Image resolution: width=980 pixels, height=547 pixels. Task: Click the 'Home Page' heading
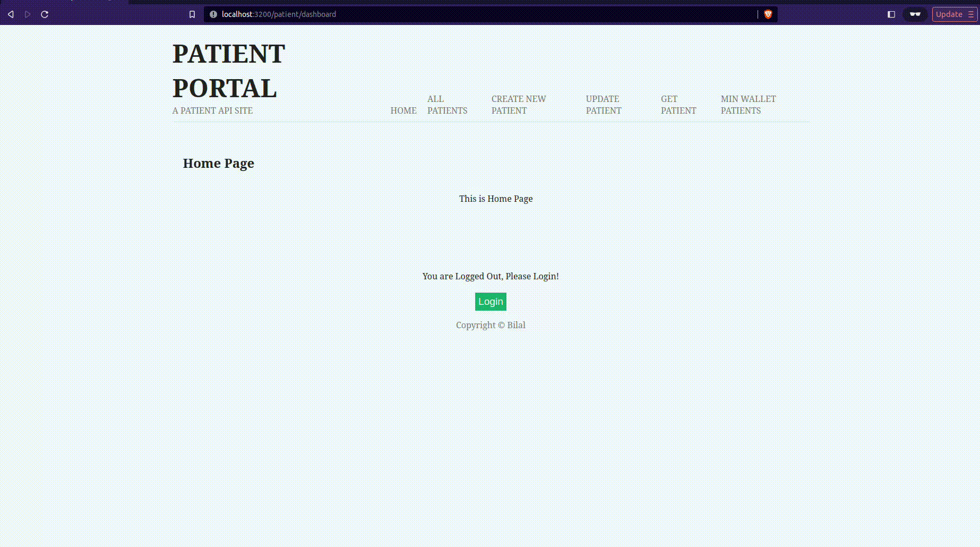219,163
